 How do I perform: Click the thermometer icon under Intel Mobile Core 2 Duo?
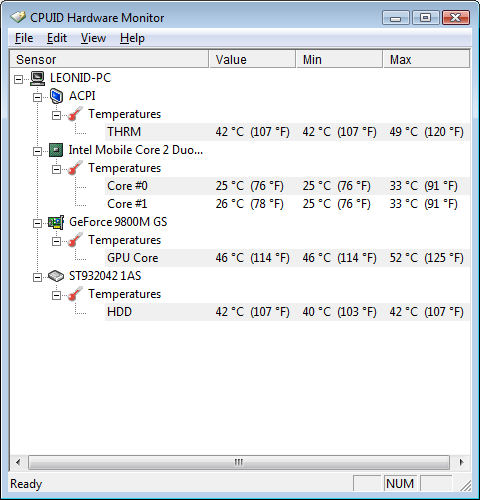[75, 168]
